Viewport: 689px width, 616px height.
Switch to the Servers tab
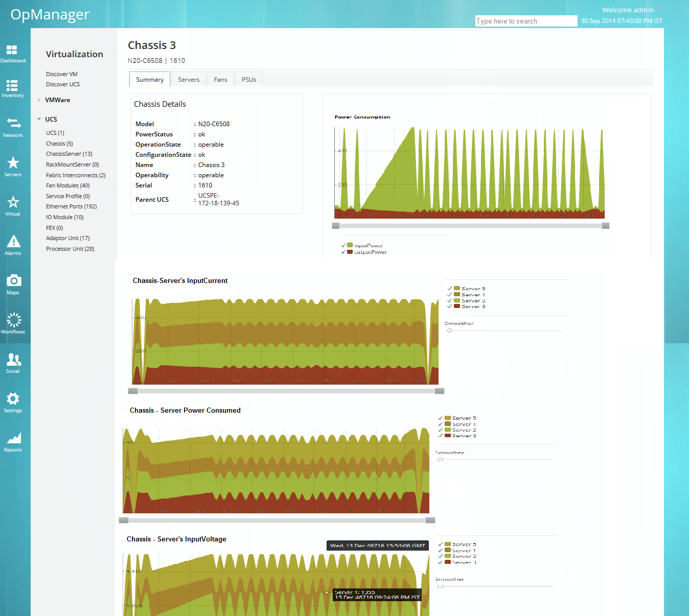189,79
